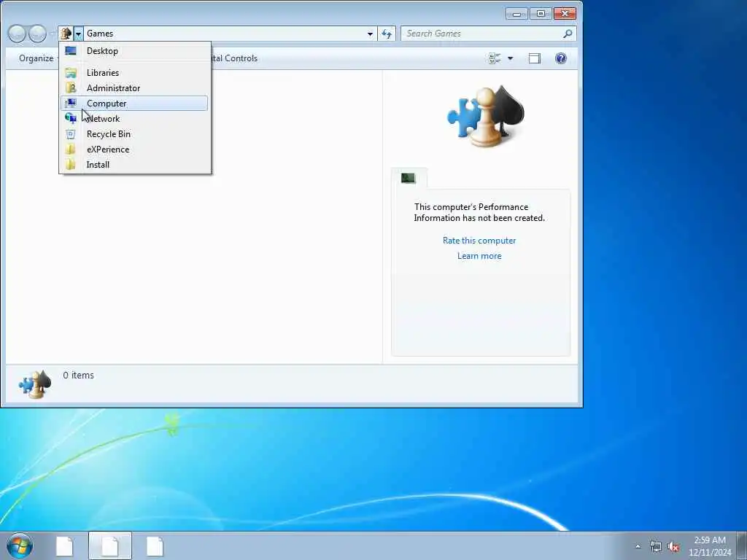Click the third taskbar document icon
747x560 pixels.
155,546
